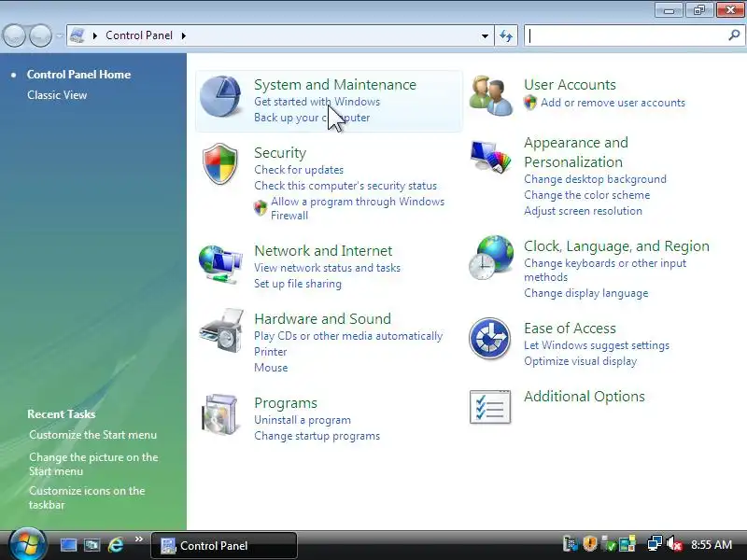Select Control Panel Home in sidebar

[78, 75]
